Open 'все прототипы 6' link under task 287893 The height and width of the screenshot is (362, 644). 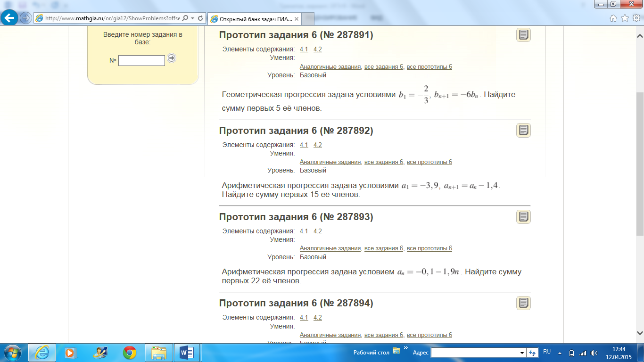(429, 248)
